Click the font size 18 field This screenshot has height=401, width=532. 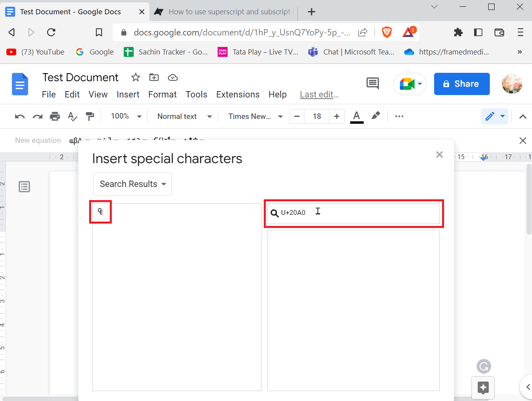click(317, 116)
